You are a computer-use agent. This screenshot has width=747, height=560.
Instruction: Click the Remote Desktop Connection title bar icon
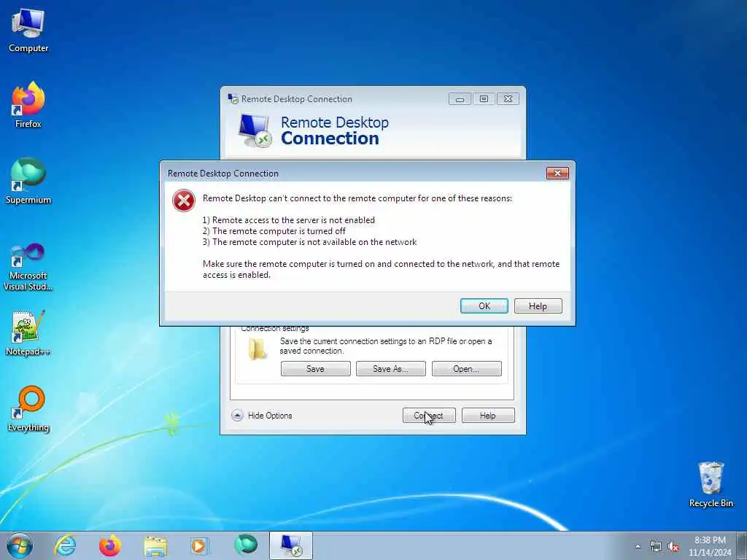(233, 98)
